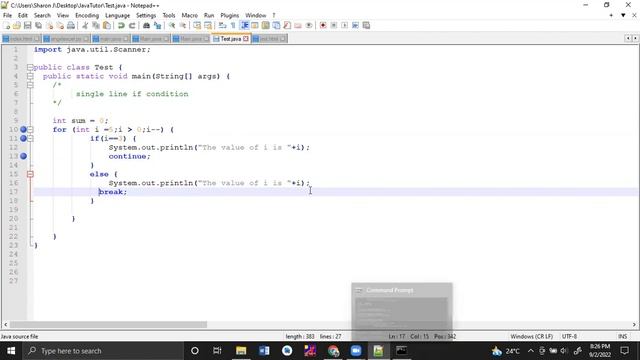Click the Save recorded macro icon

[366, 25]
